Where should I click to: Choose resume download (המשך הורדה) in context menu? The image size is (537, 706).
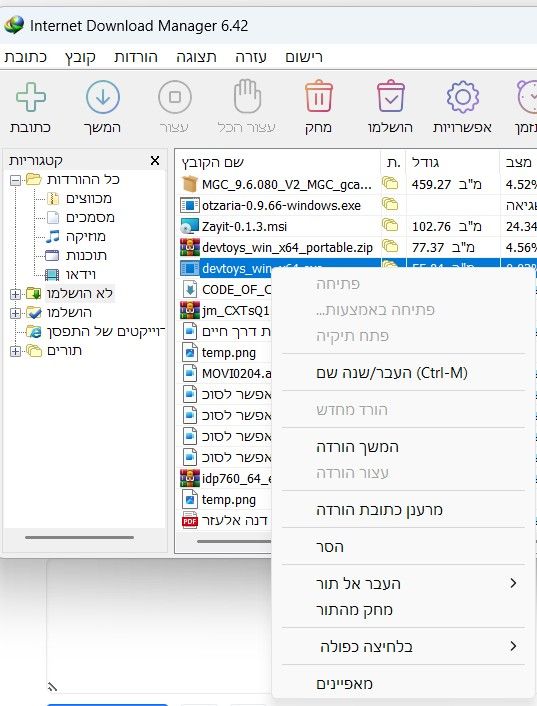pos(357,447)
